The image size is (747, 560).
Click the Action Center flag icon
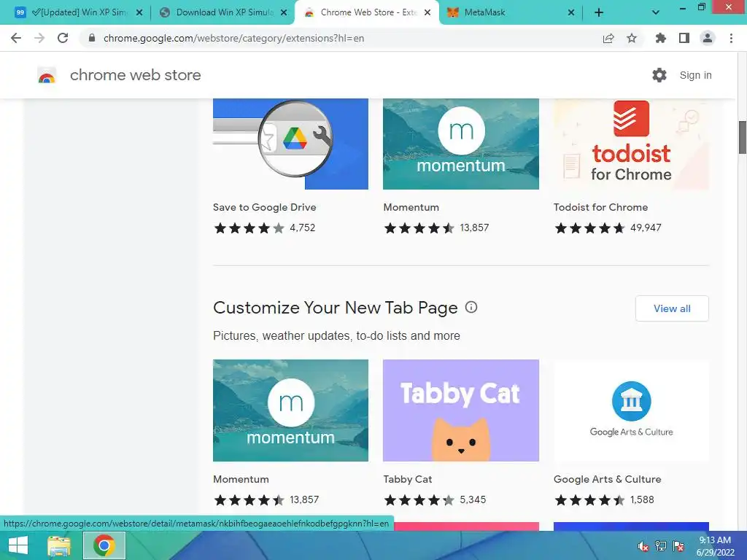(x=678, y=546)
